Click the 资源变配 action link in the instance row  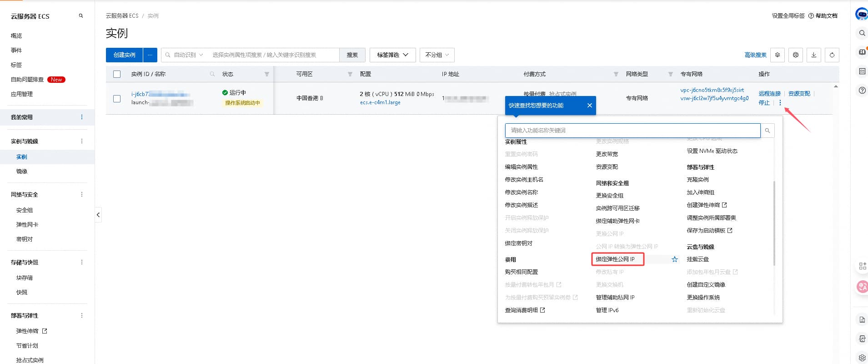(x=799, y=94)
